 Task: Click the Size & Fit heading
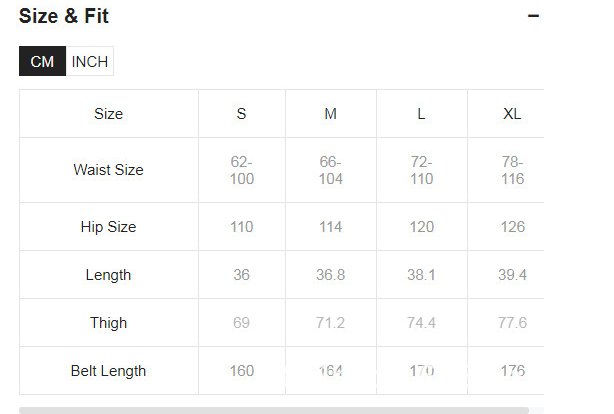point(64,16)
